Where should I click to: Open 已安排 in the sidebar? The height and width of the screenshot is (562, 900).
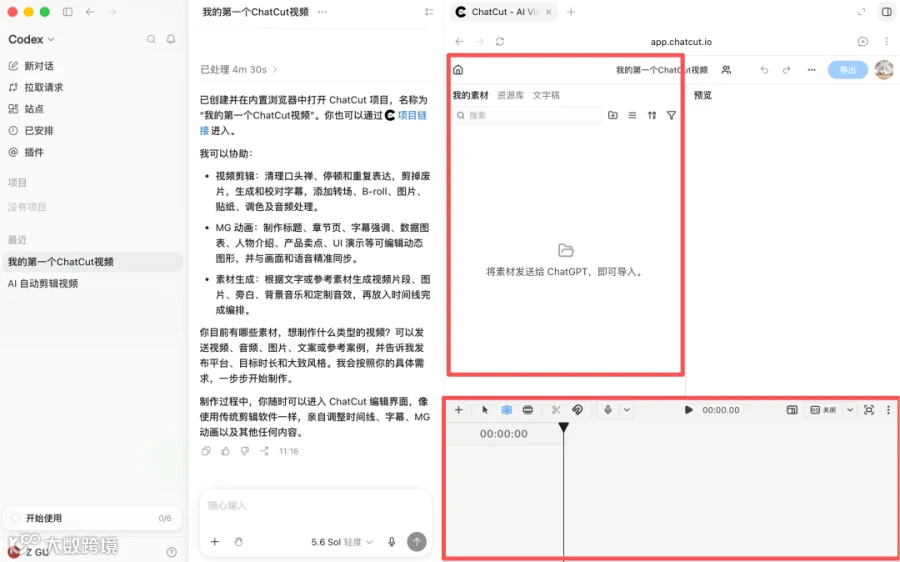[32, 131]
